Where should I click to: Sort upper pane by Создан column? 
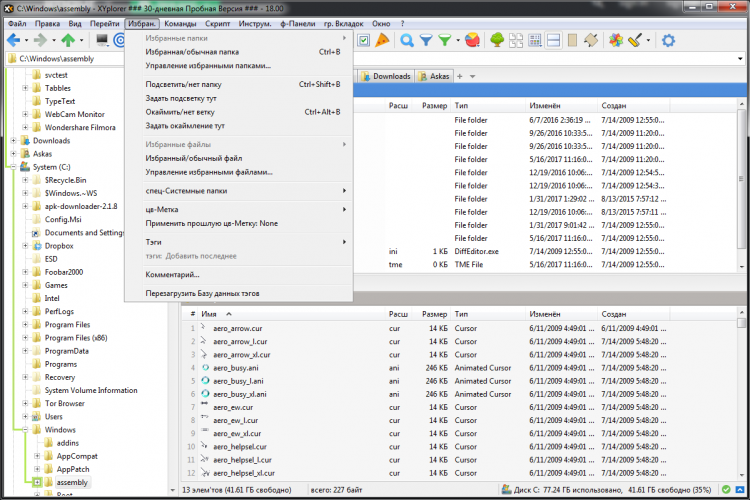[x=633, y=105]
